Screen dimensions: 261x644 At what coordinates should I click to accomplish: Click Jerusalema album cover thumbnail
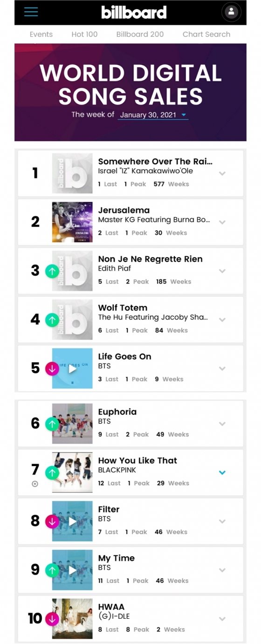coord(72,222)
